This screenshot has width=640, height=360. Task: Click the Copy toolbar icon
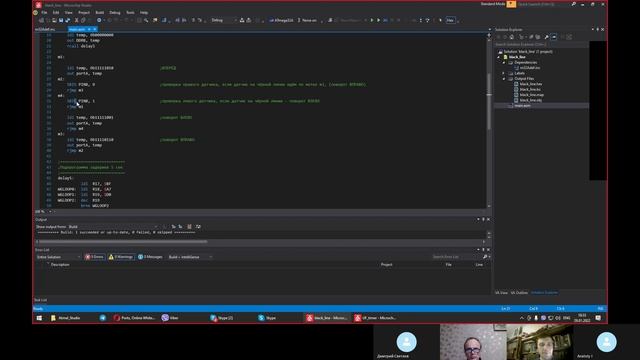point(83,20)
